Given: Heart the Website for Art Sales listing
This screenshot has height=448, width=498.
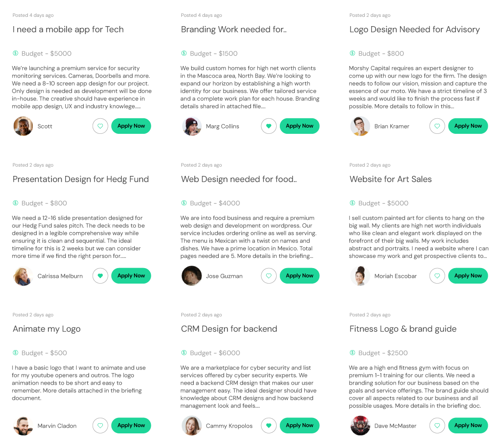Looking at the screenshot, I should tap(437, 276).
